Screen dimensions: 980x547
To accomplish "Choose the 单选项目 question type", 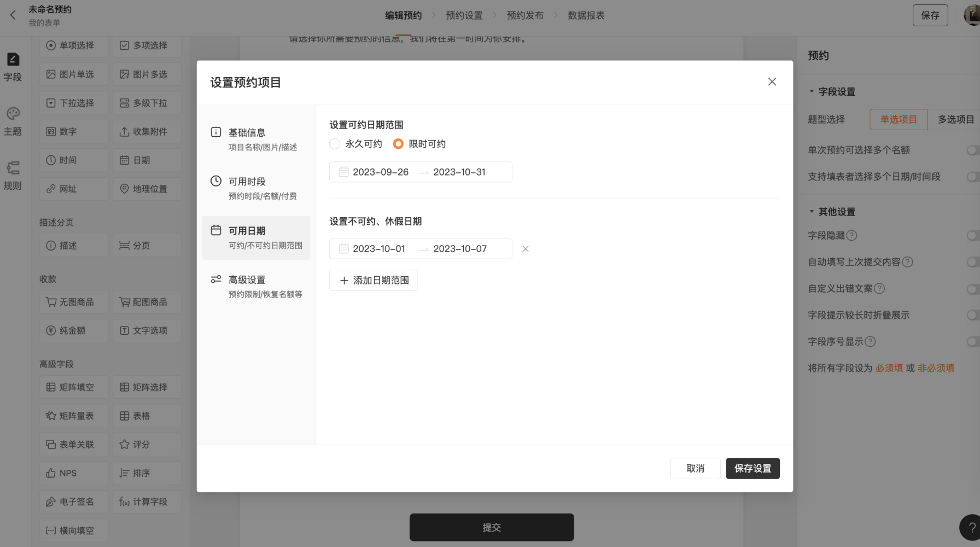I will [x=899, y=119].
